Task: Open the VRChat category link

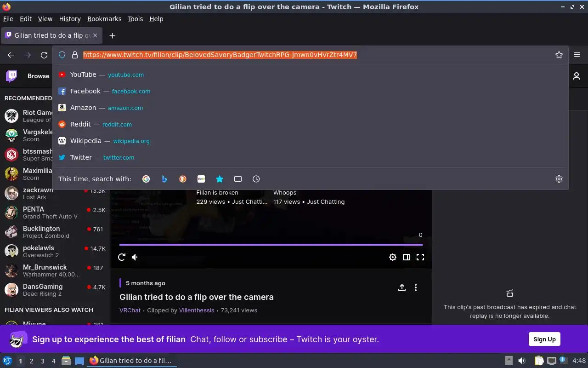Action: (x=130, y=310)
